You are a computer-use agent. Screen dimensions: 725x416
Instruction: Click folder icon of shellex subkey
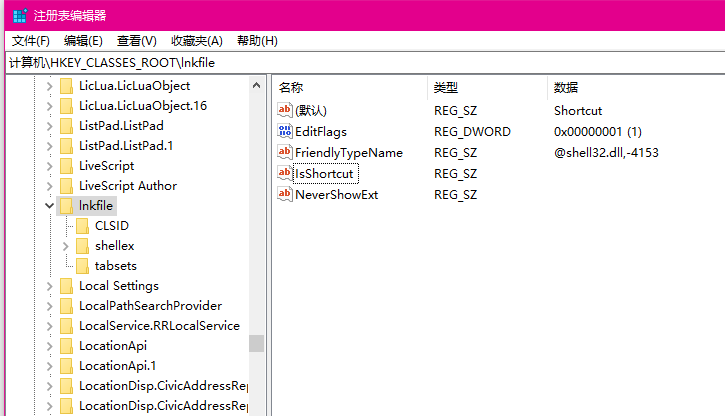[x=83, y=246]
